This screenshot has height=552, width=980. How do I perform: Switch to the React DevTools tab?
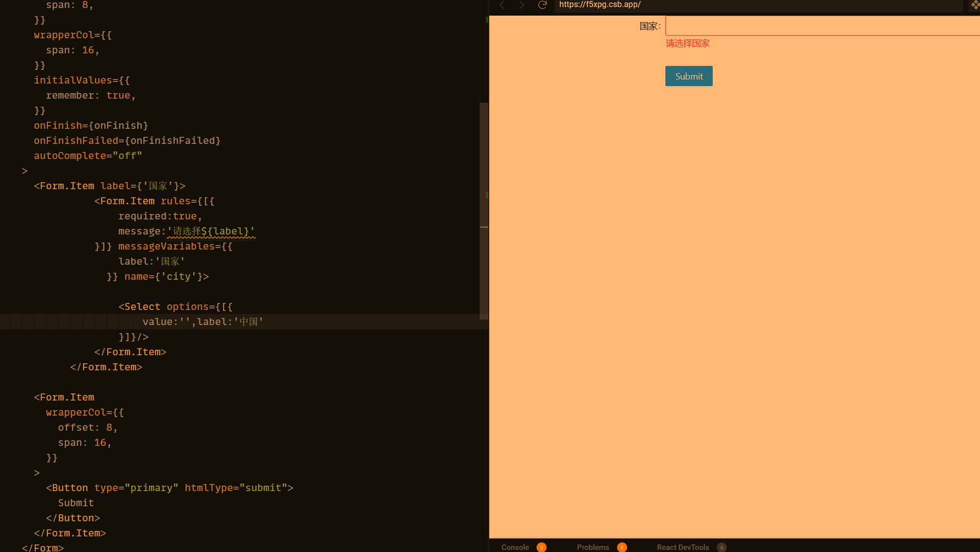(x=683, y=547)
